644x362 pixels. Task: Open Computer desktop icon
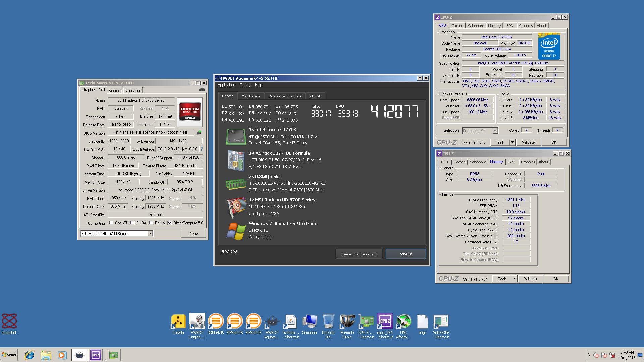tap(310, 324)
